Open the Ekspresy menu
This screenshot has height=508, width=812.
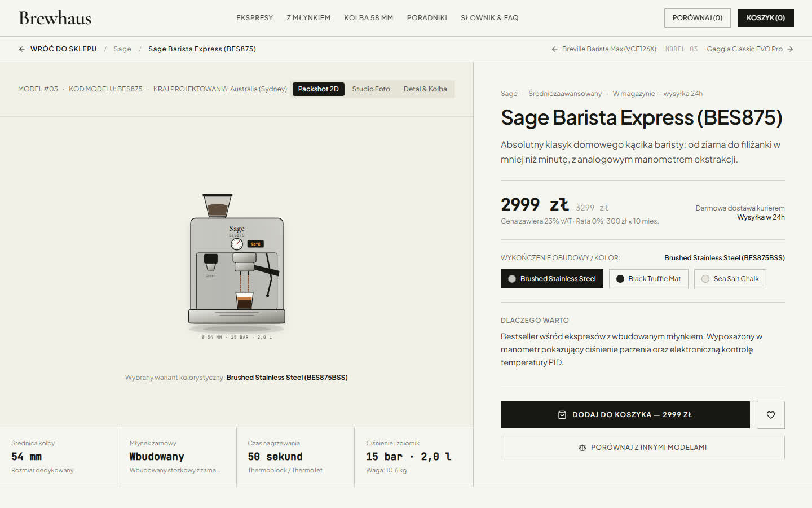[254, 18]
